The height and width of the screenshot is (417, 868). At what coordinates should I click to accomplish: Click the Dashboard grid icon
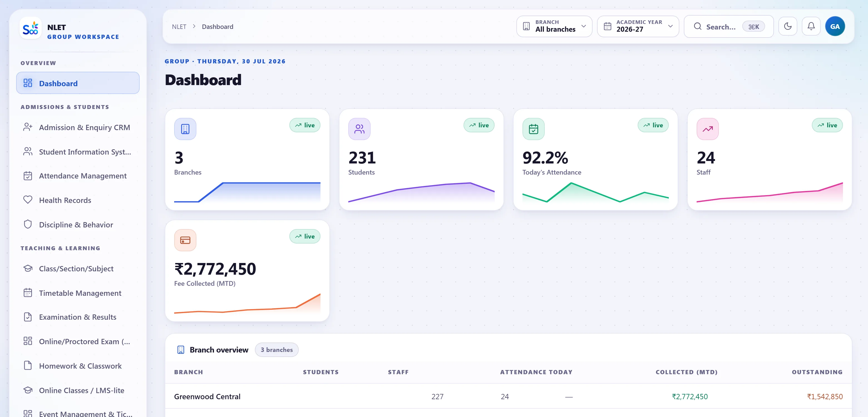[28, 83]
